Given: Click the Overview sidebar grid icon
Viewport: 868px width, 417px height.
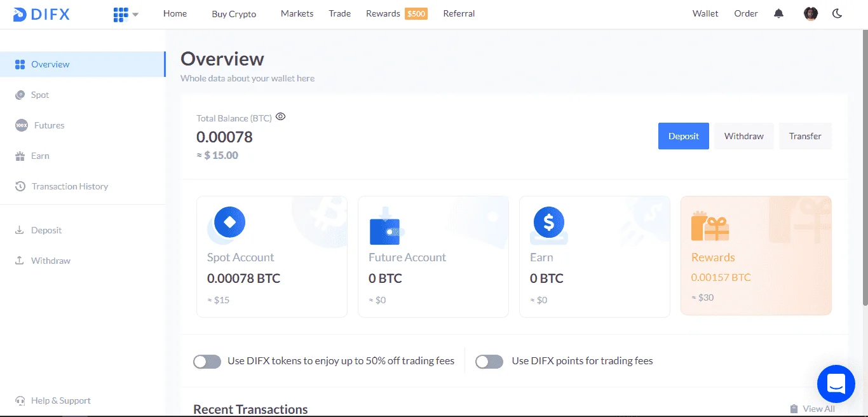Looking at the screenshot, I should [20, 64].
